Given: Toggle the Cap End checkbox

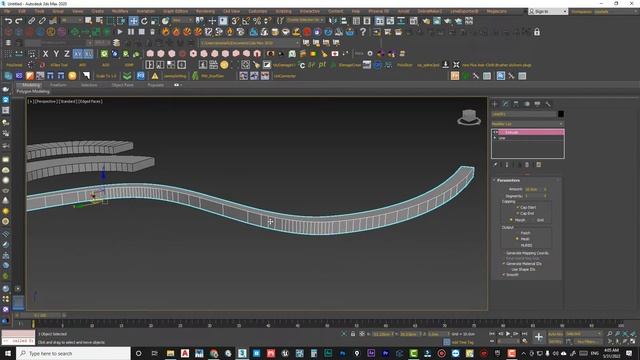Looking at the screenshot, I should [x=518, y=213].
